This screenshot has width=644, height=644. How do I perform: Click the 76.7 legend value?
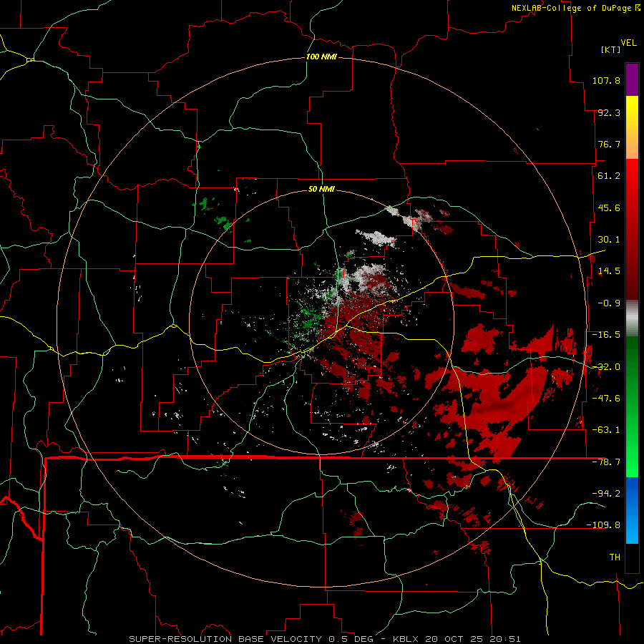point(609,144)
